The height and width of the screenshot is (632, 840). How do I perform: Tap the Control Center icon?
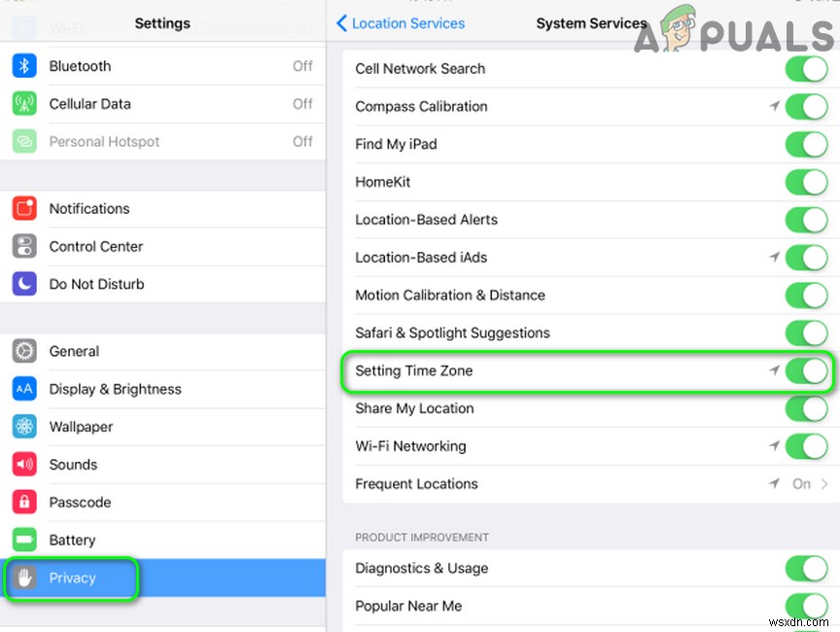pyautogui.click(x=24, y=246)
